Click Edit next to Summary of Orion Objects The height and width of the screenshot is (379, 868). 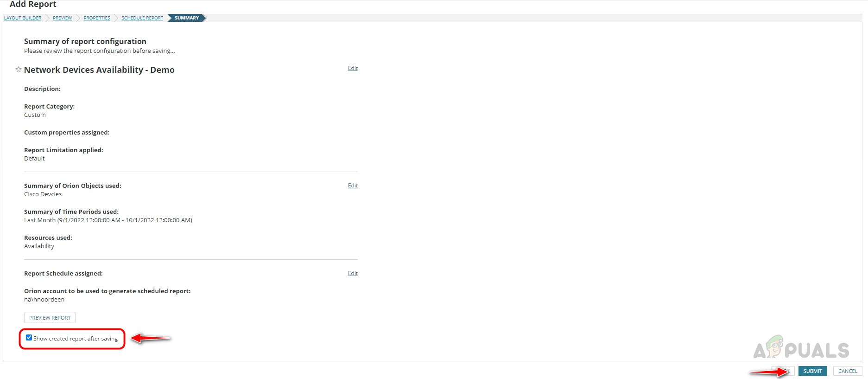coord(353,186)
